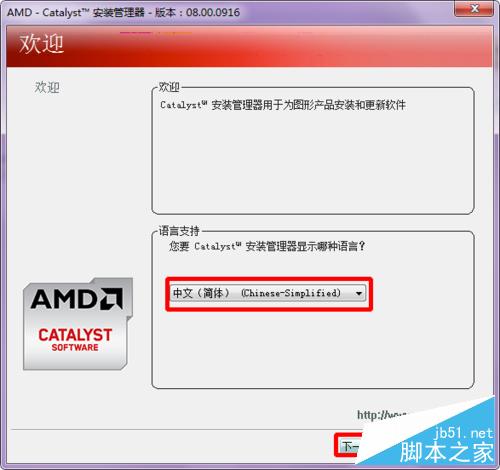Click the SOFTWARE label on the badge
Screen dimensions: 500x470
click(x=75, y=347)
